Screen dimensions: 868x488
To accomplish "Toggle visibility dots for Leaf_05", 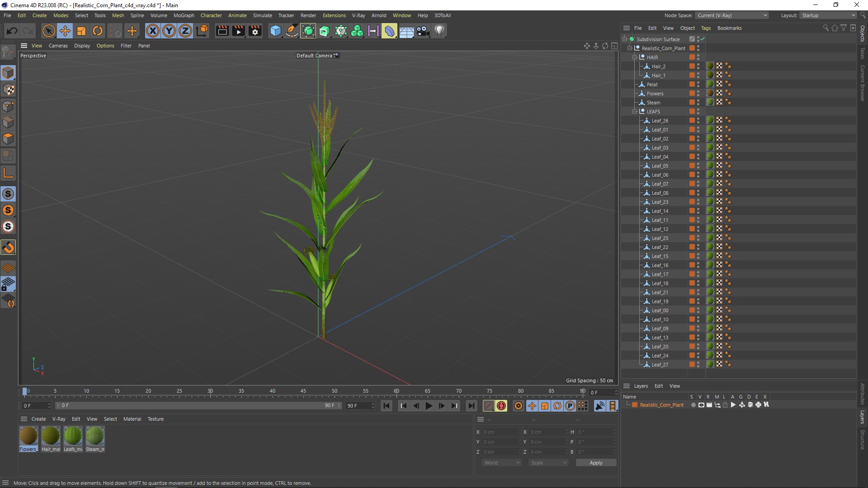I will point(698,166).
